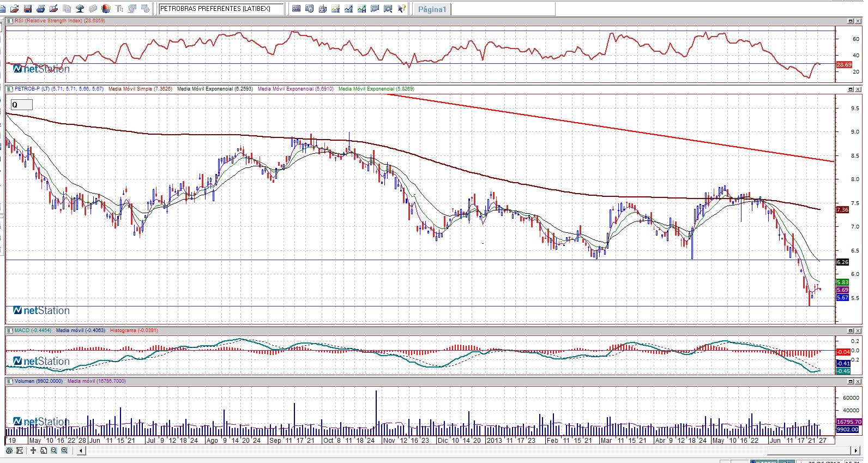This screenshot has width=868, height=463.
Task: Zoom out with the minus magnifier icon
Action: [54, 450]
